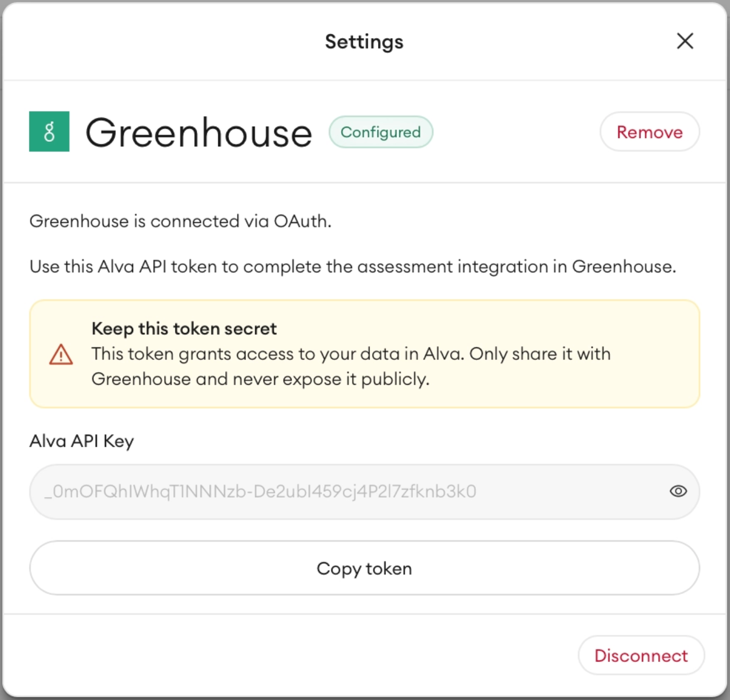Click inside the Alva API Key field

coord(364,491)
